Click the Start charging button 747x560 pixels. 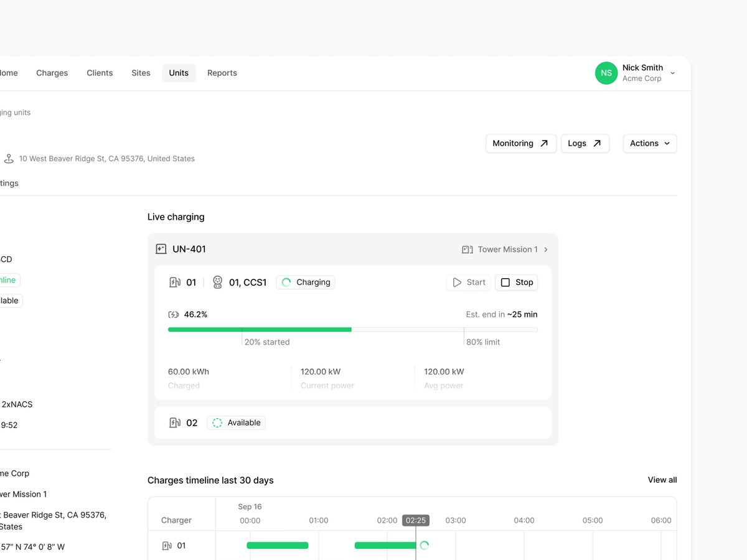pos(468,282)
